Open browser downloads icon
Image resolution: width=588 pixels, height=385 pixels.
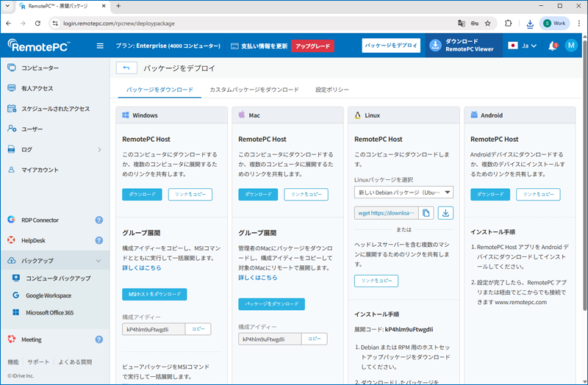point(530,24)
